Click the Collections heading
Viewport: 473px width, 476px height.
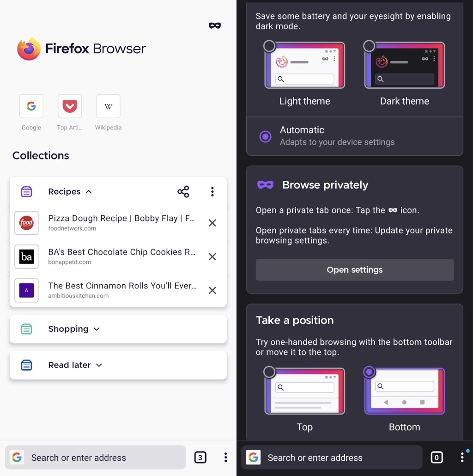pyautogui.click(x=41, y=155)
